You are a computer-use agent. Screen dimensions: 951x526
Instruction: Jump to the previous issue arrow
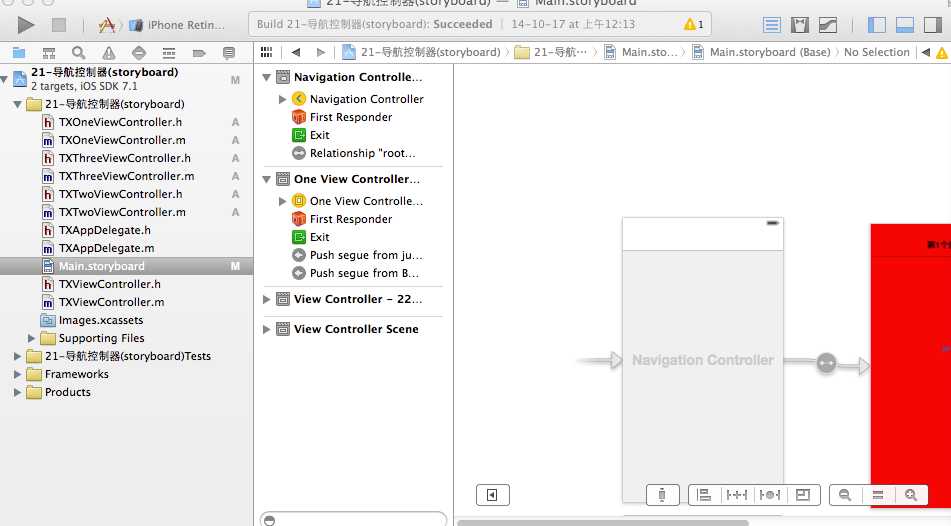926,52
